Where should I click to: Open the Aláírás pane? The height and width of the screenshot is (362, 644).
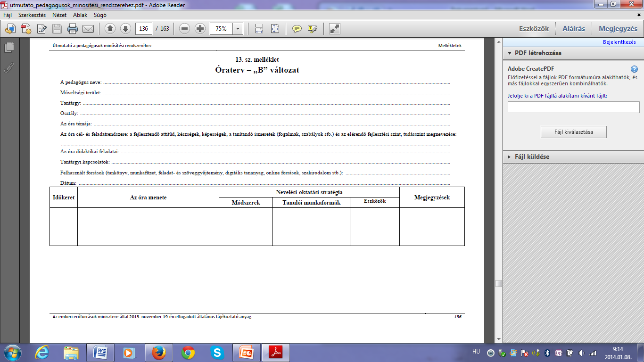point(574,29)
